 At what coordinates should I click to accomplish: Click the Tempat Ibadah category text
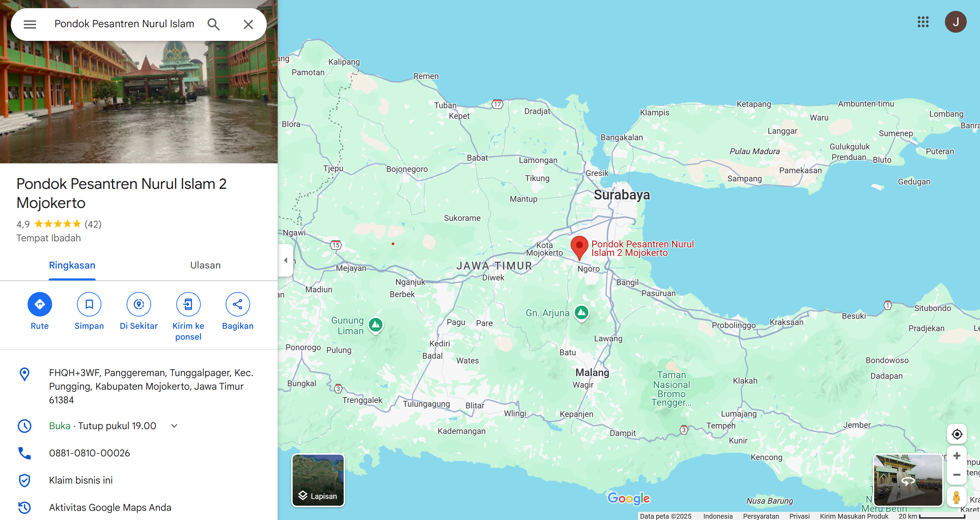pos(48,238)
